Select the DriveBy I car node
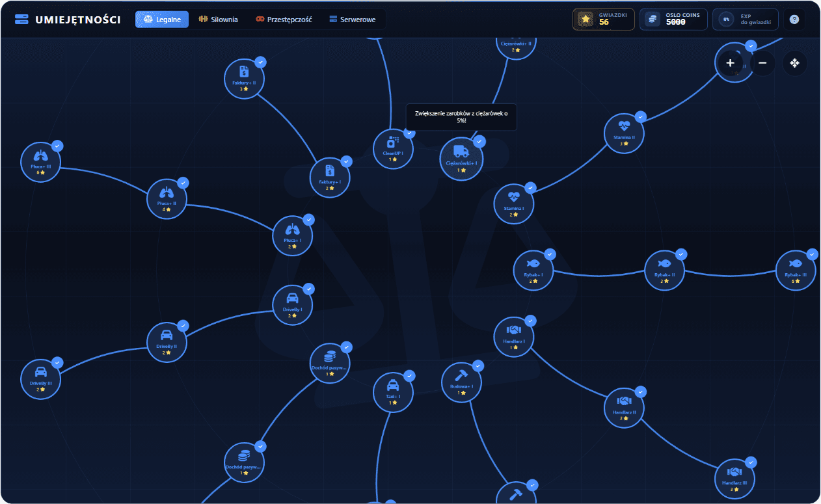 292,305
